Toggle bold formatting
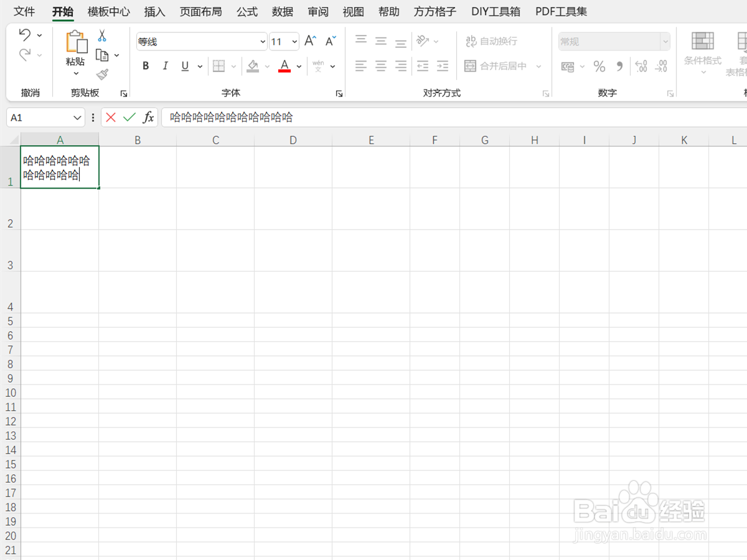Screen dimensions: 747x560 pos(146,66)
